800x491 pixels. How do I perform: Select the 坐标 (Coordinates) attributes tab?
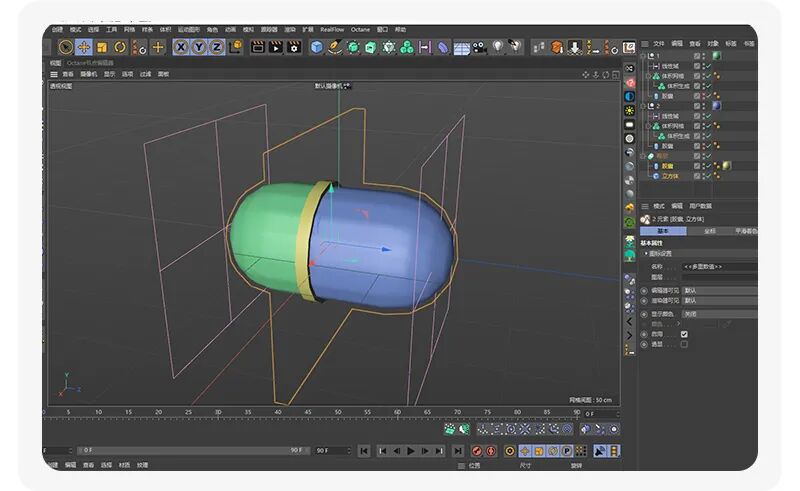710,231
